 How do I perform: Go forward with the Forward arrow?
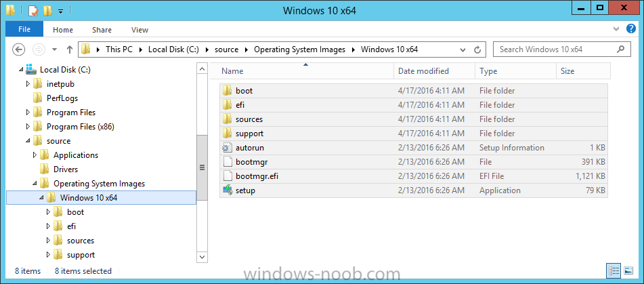(x=39, y=49)
